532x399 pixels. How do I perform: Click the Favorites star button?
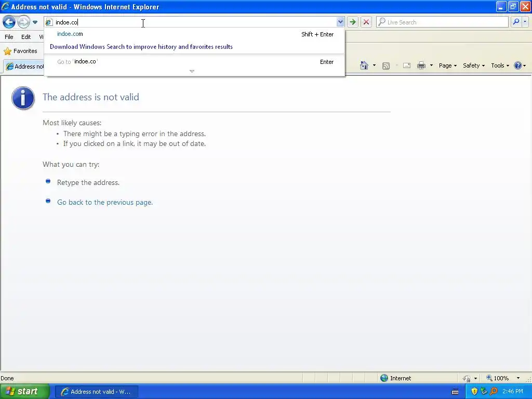(x=20, y=51)
